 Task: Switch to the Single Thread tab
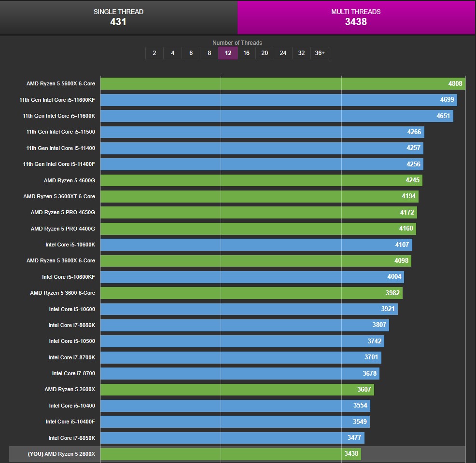click(118, 17)
